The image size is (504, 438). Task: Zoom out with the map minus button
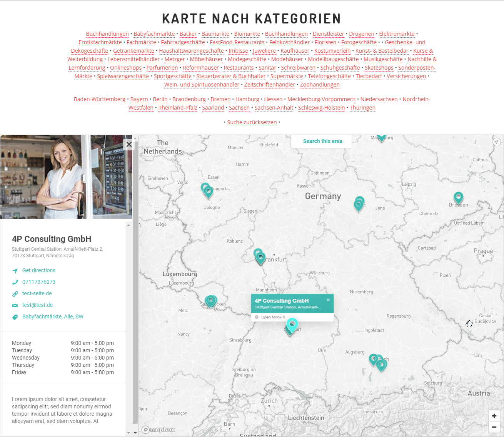[494, 427]
